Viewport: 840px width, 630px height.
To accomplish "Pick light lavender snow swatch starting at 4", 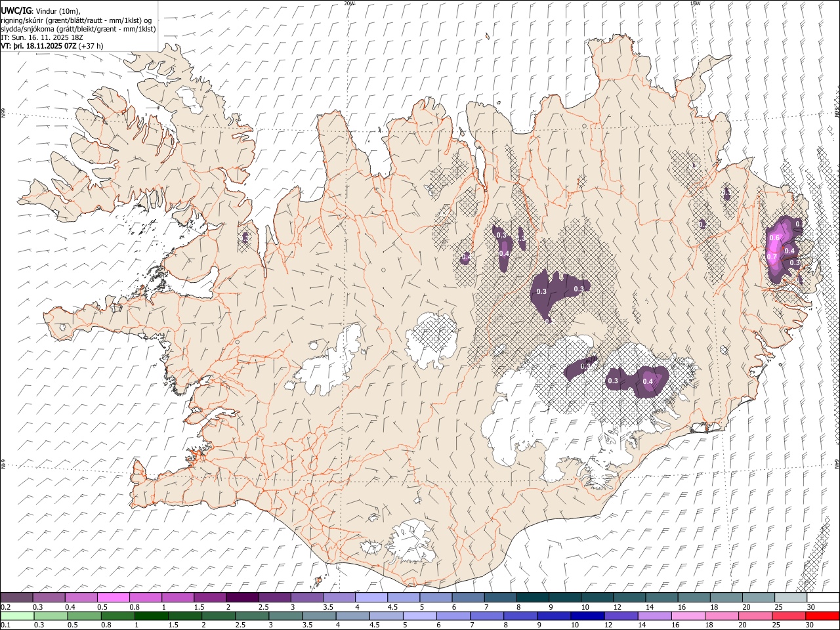I will point(371,598).
